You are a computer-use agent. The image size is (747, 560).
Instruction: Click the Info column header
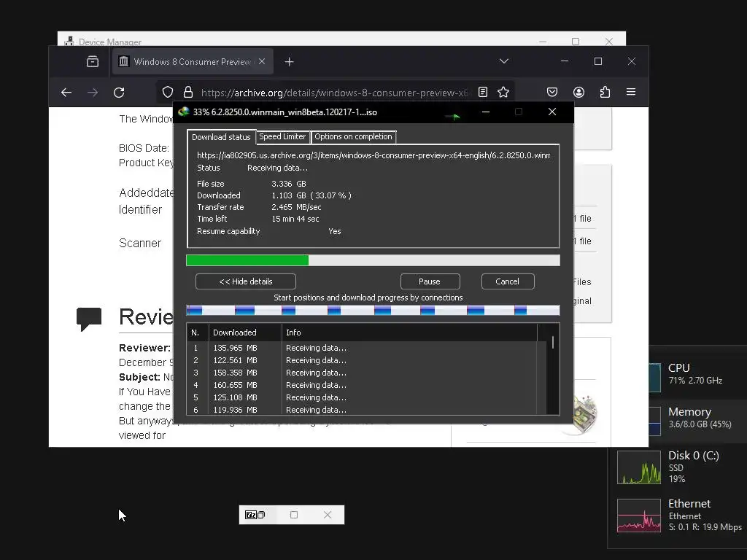410,332
